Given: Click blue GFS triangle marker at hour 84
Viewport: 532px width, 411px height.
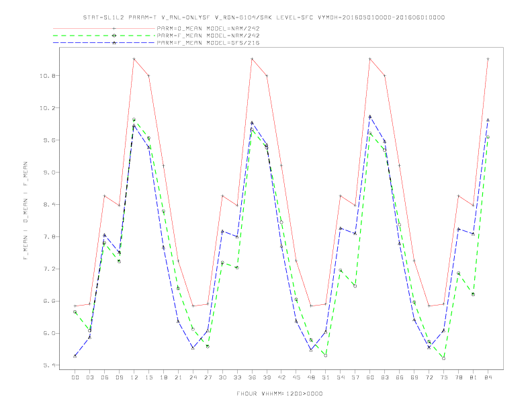Looking at the screenshot, I should tap(488, 120).
